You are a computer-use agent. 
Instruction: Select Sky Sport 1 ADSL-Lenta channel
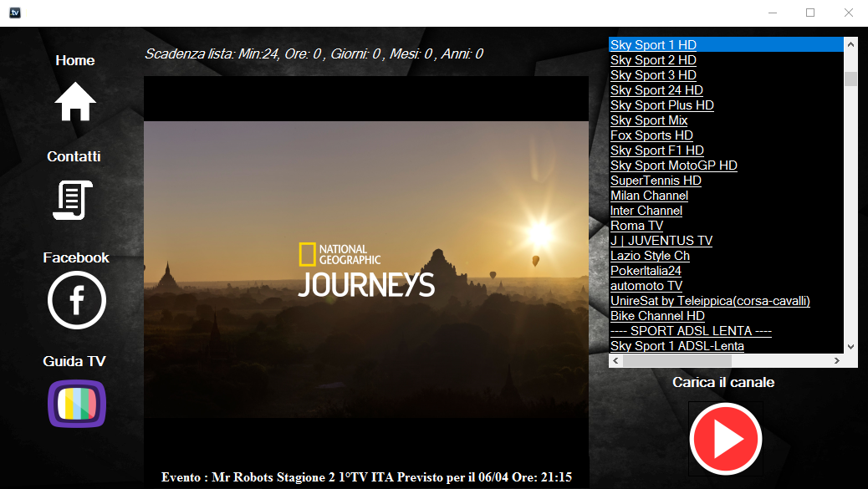point(677,346)
